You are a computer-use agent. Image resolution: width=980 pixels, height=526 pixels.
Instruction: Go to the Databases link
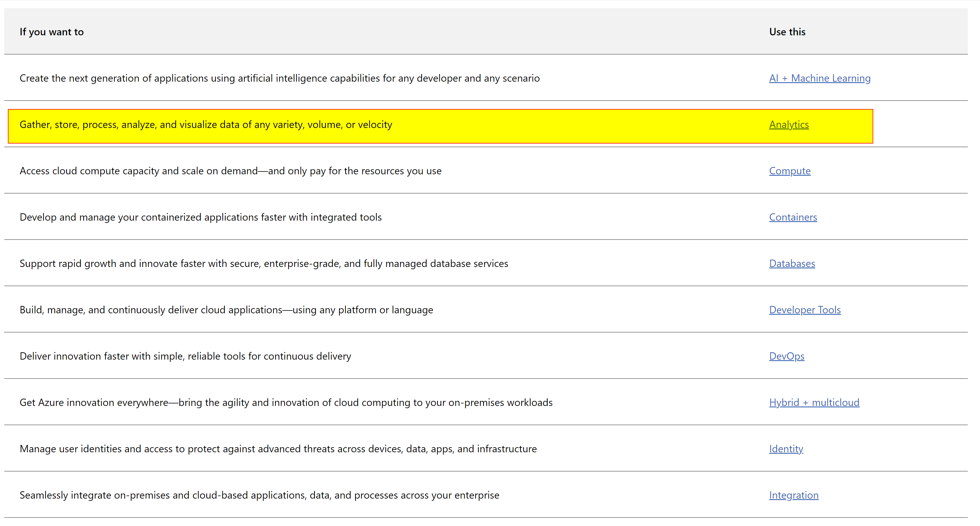pyautogui.click(x=792, y=264)
